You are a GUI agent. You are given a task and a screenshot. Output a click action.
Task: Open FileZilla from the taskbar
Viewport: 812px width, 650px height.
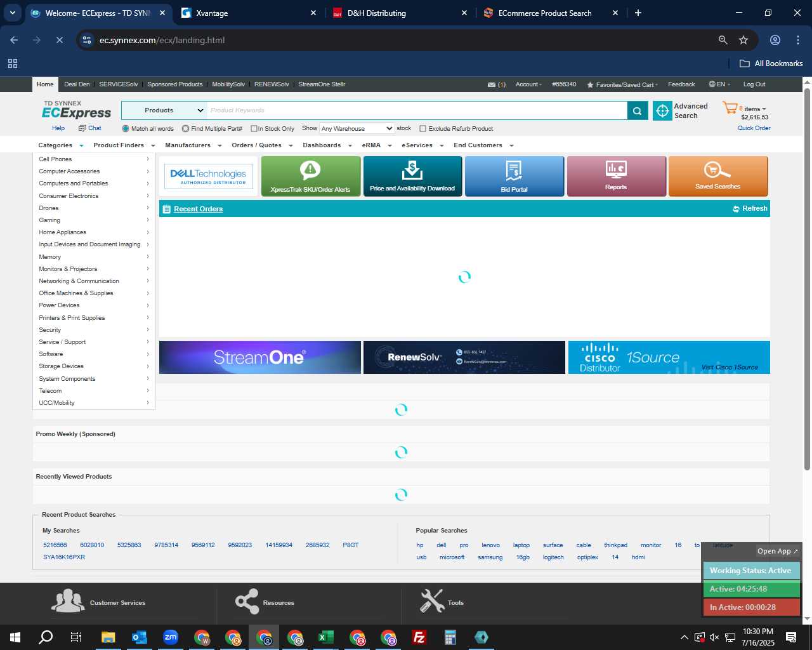(419, 637)
